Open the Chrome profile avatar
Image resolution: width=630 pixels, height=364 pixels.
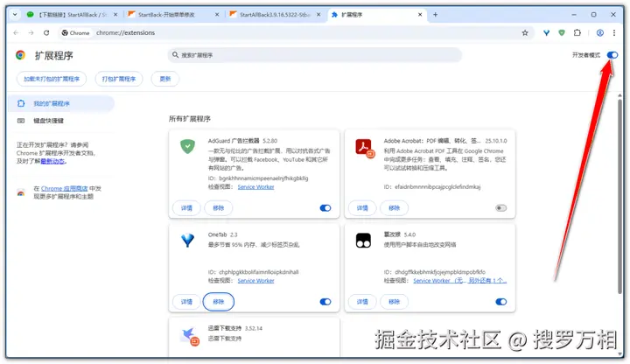click(600, 33)
